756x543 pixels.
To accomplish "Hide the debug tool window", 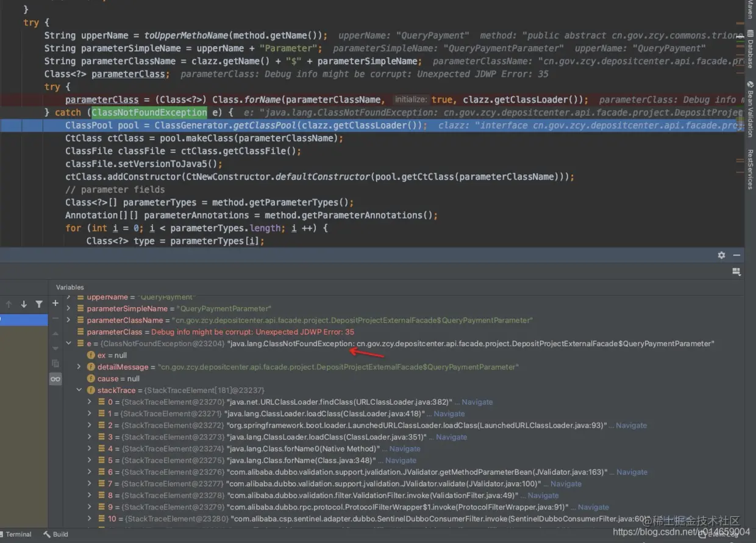I will (x=736, y=255).
